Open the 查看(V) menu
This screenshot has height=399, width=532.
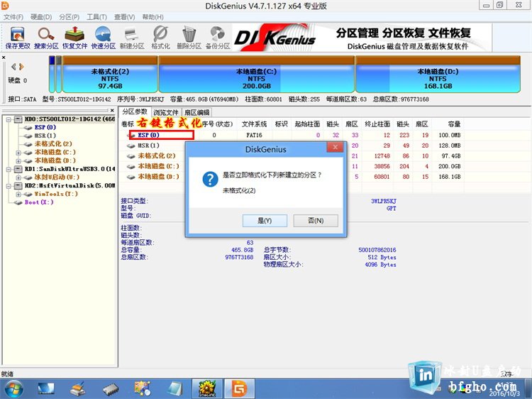coord(124,17)
